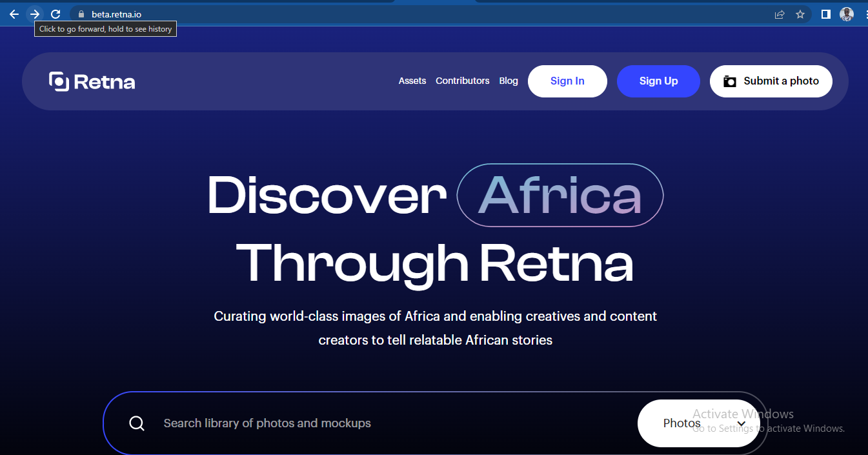Reload the page with the refresh icon

56,14
